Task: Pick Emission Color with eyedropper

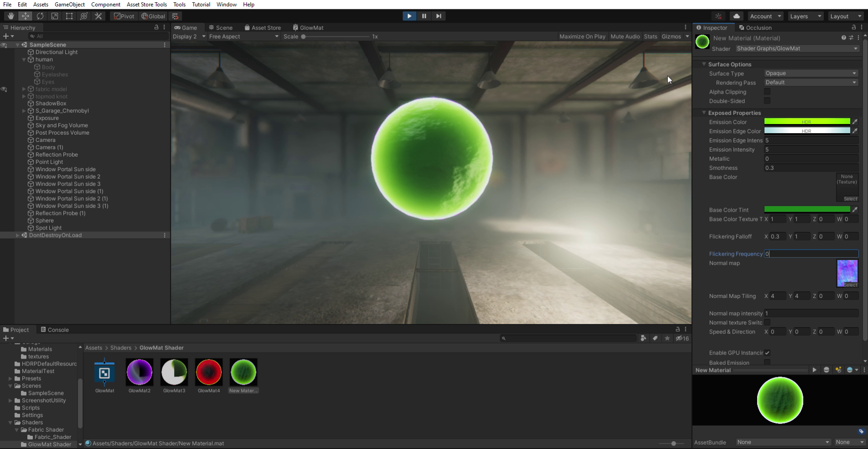Action: (x=855, y=122)
